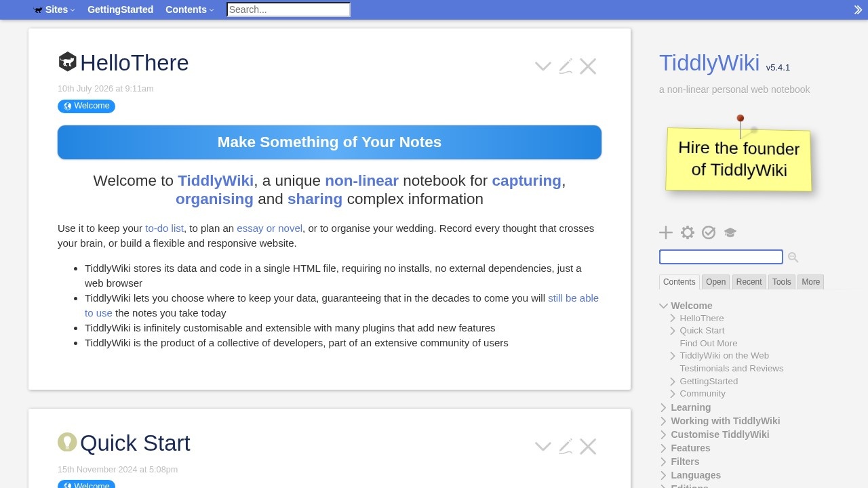
Task: Focus the sidebar search field
Action: pos(721,257)
